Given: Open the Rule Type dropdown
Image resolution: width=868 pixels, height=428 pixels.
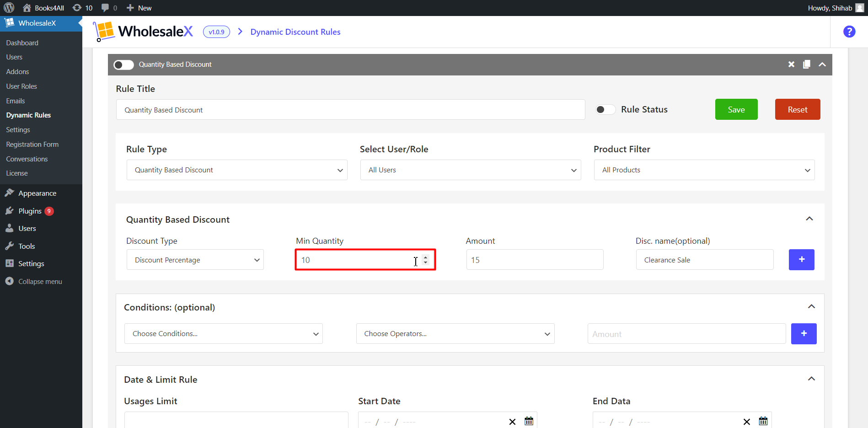Looking at the screenshot, I should point(237,170).
